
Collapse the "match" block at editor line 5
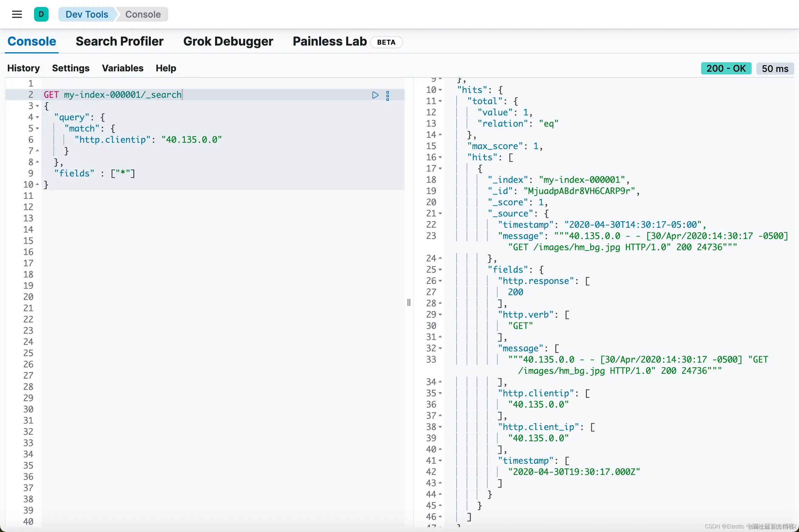pos(37,128)
